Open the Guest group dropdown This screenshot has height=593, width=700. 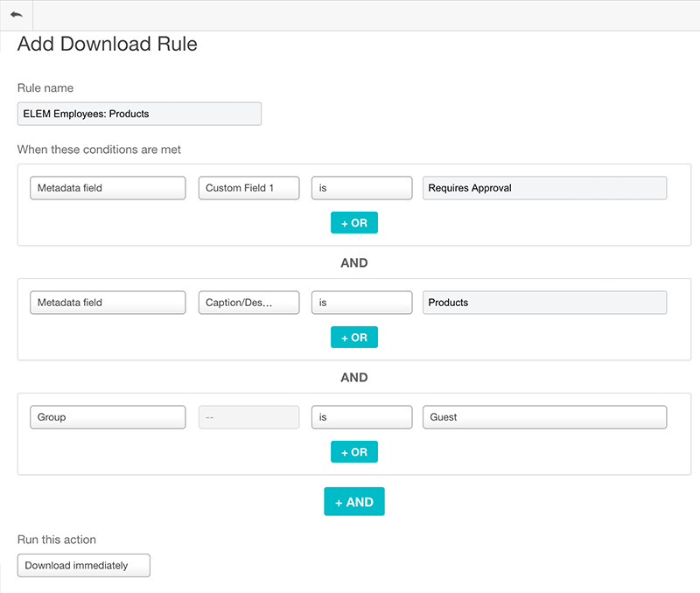pos(544,417)
